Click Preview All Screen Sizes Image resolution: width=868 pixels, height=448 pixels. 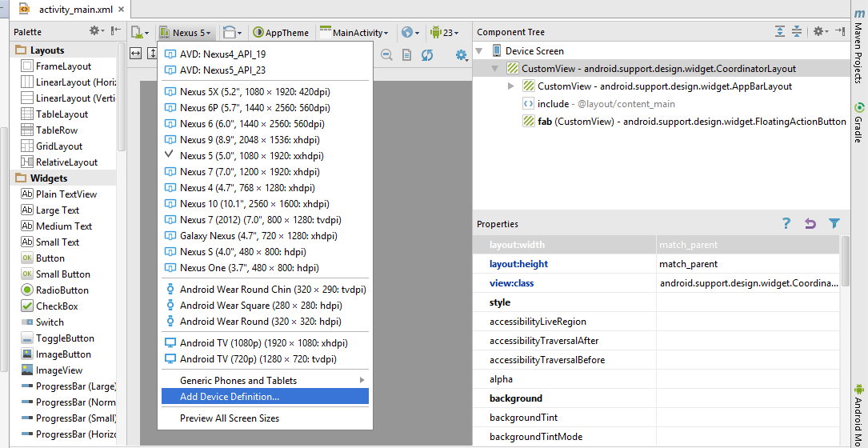265,418
